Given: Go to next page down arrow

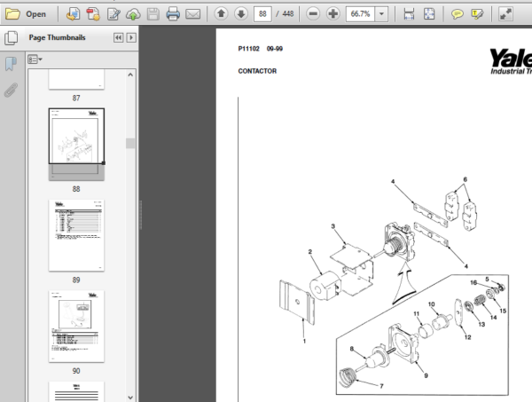Looking at the screenshot, I should pyautogui.click(x=241, y=14).
